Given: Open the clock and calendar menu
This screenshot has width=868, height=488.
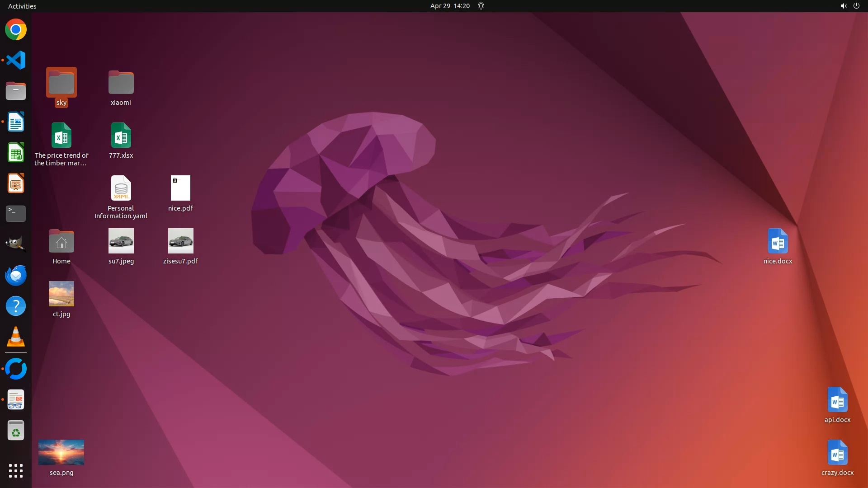Looking at the screenshot, I should 449,6.
